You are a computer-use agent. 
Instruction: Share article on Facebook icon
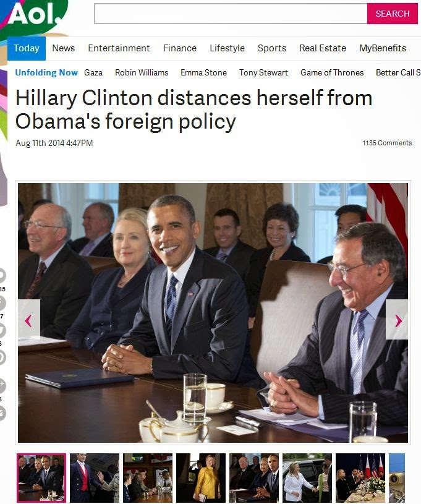2,303
